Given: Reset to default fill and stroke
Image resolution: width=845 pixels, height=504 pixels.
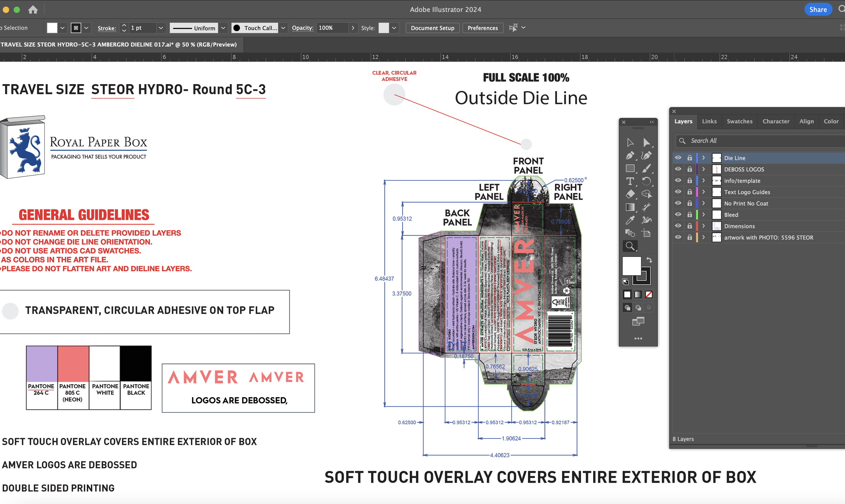Looking at the screenshot, I should click(x=625, y=281).
